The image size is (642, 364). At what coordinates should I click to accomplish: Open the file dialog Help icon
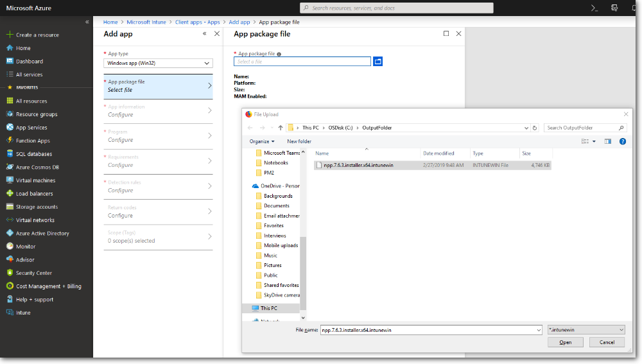622,141
